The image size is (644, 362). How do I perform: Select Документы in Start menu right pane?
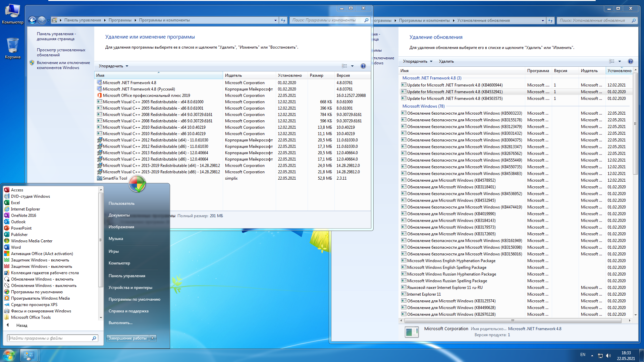[x=119, y=215]
